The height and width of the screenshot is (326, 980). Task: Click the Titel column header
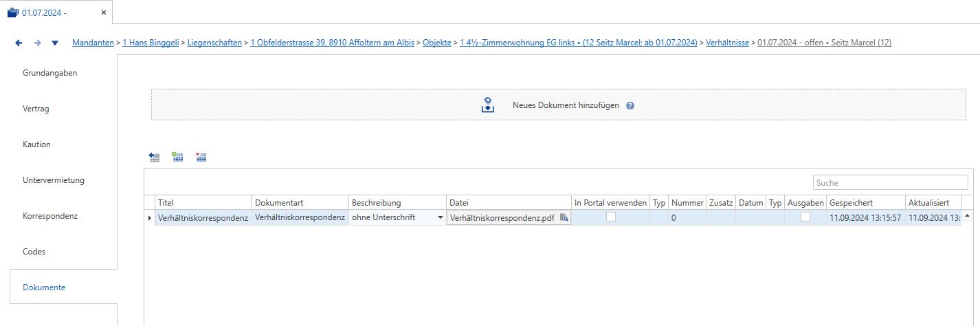pos(203,203)
